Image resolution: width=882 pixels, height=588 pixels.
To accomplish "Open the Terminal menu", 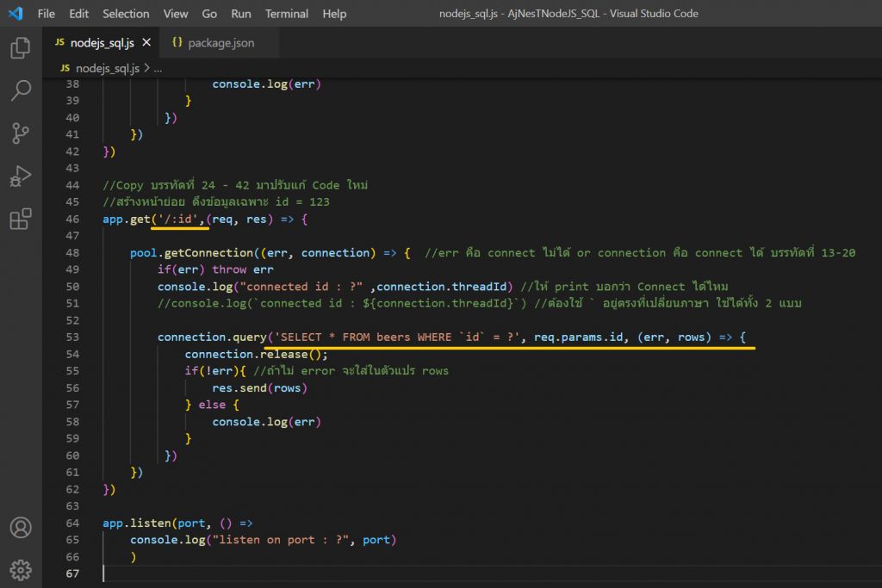I will coord(287,14).
